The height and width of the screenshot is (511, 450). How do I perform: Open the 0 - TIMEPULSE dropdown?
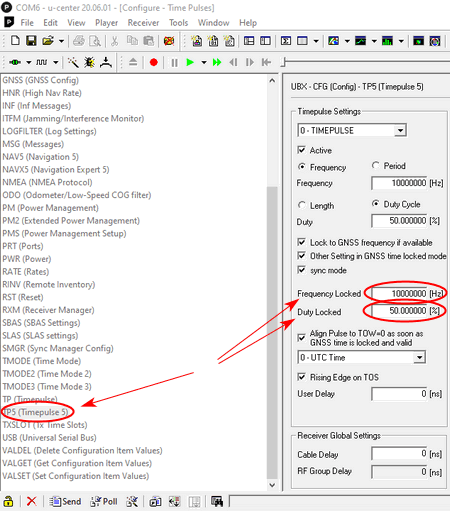(352, 130)
